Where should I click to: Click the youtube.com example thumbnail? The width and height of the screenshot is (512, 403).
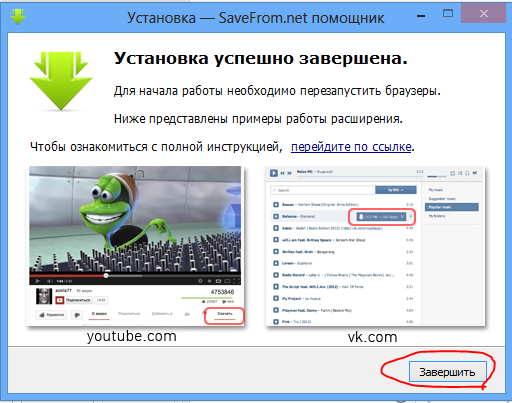tap(135, 246)
